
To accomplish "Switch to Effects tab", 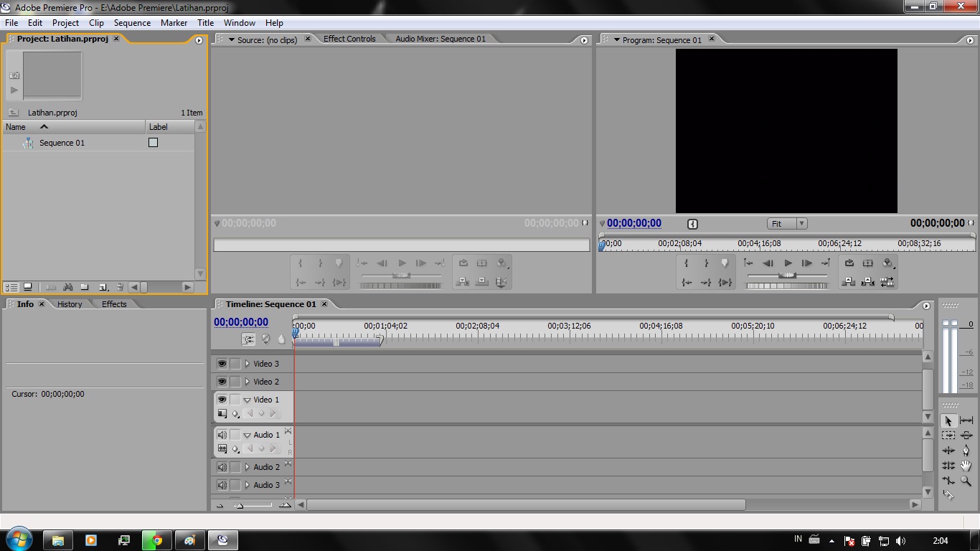I will pos(114,304).
